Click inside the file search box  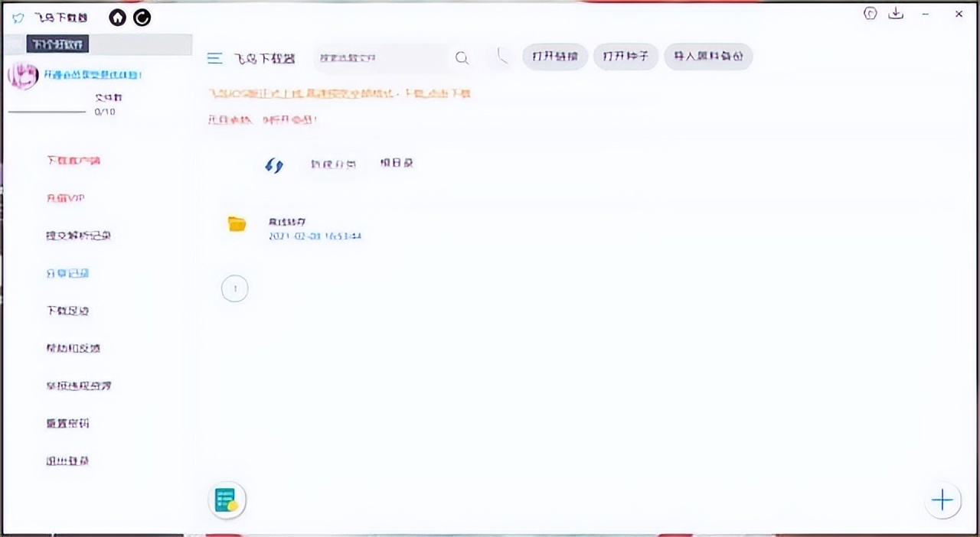[383, 57]
